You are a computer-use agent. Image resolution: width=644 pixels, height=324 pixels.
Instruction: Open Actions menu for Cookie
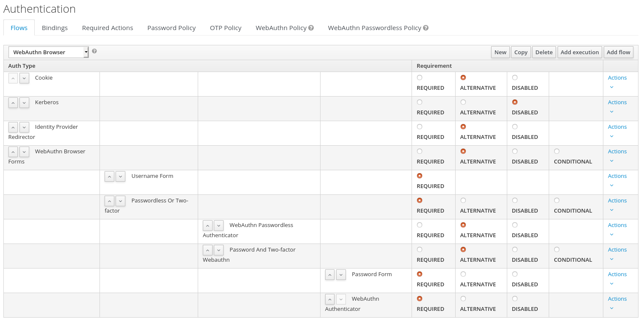(x=617, y=82)
